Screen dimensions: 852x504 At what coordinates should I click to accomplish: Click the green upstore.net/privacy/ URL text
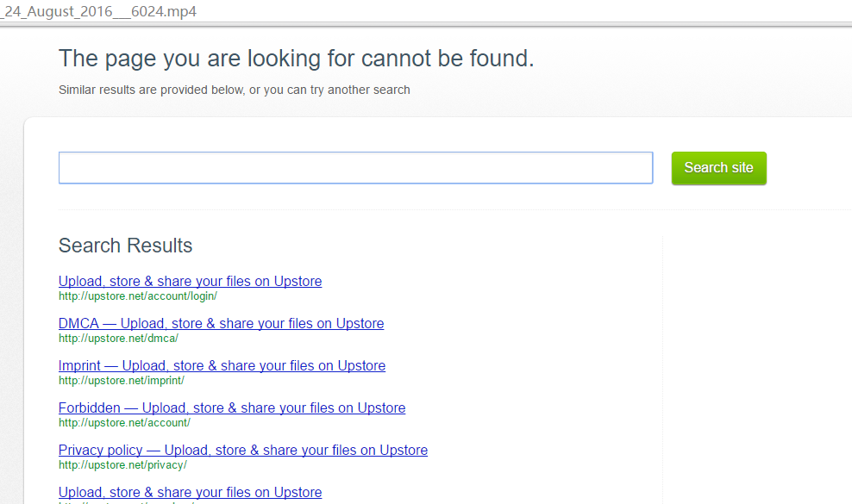pos(122,465)
